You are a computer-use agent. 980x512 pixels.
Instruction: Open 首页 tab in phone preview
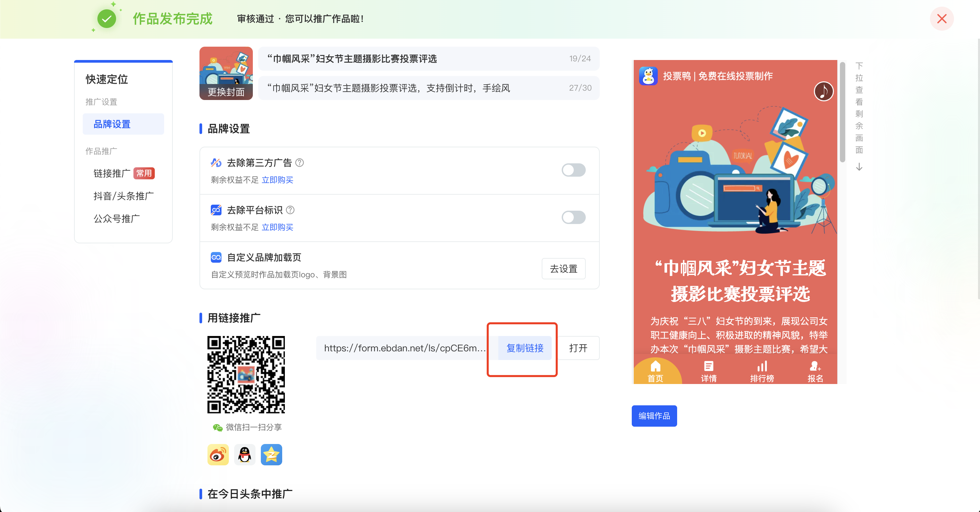pyautogui.click(x=655, y=371)
